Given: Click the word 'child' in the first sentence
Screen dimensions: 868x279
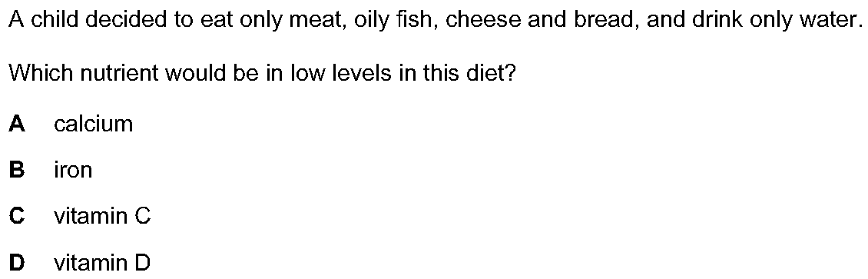Looking at the screenshot, I should tap(52, 22).
